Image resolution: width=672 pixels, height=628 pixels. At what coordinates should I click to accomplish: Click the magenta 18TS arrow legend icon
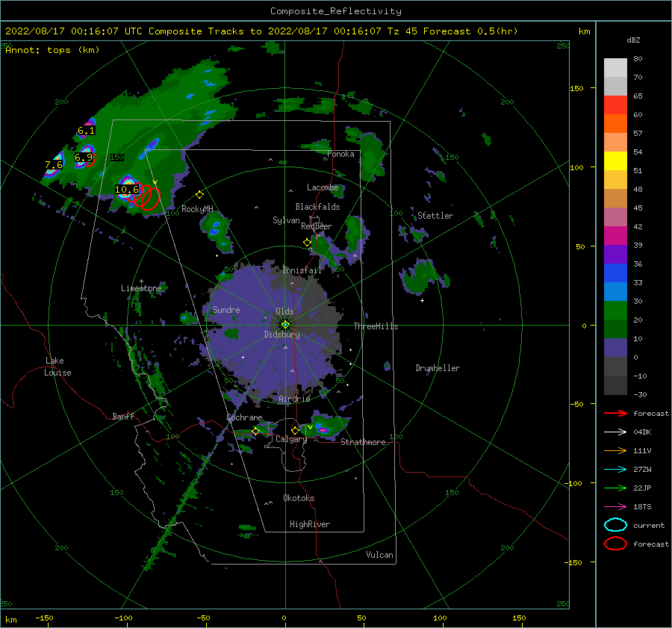point(615,507)
